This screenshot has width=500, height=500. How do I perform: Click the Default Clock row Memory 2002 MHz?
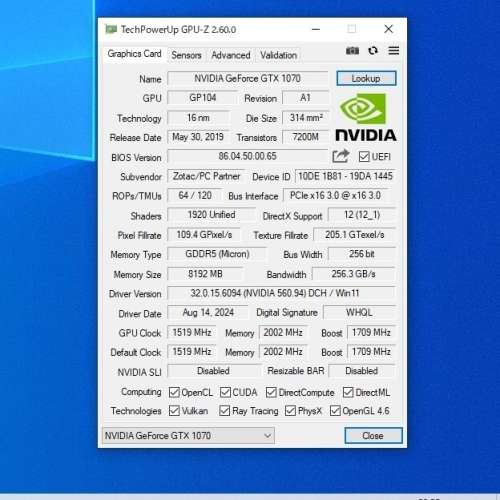(x=283, y=352)
